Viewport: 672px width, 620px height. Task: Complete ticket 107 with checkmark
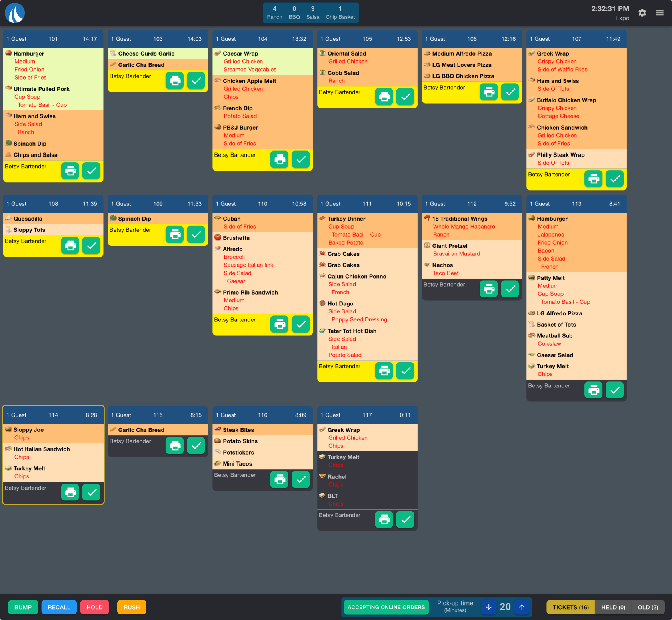614,179
